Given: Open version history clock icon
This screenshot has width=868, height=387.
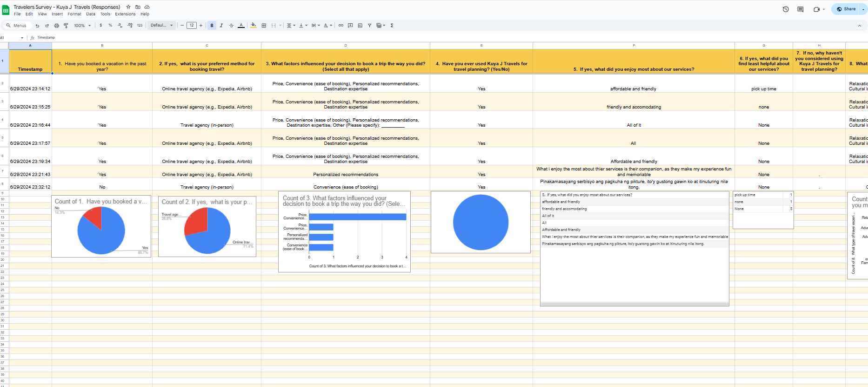Looking at the screenshot, I should (x=786, y=9).
